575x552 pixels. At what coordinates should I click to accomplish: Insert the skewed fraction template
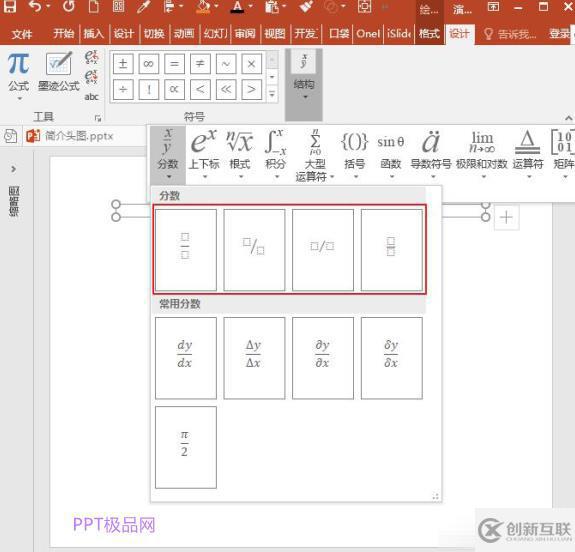(254, 250)
